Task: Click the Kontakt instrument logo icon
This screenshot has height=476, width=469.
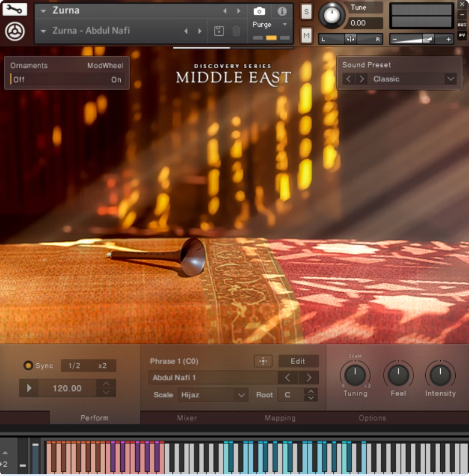Action: tap(15, 31)
